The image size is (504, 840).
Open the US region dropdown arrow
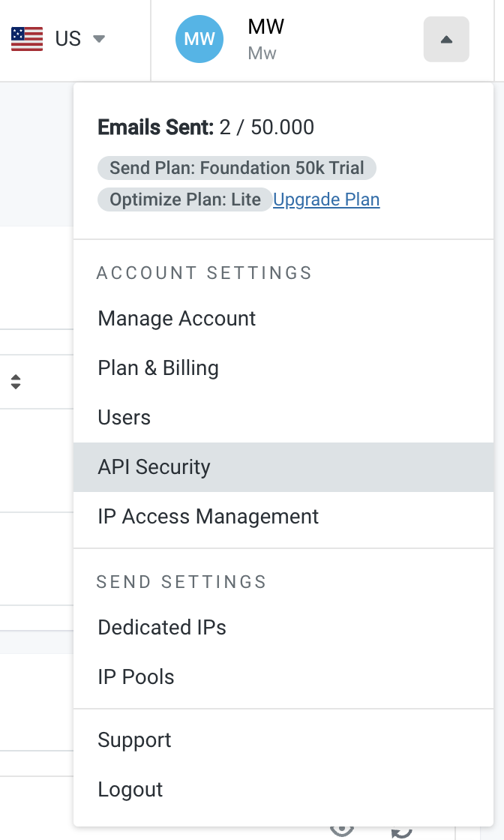tap(99, 38)
